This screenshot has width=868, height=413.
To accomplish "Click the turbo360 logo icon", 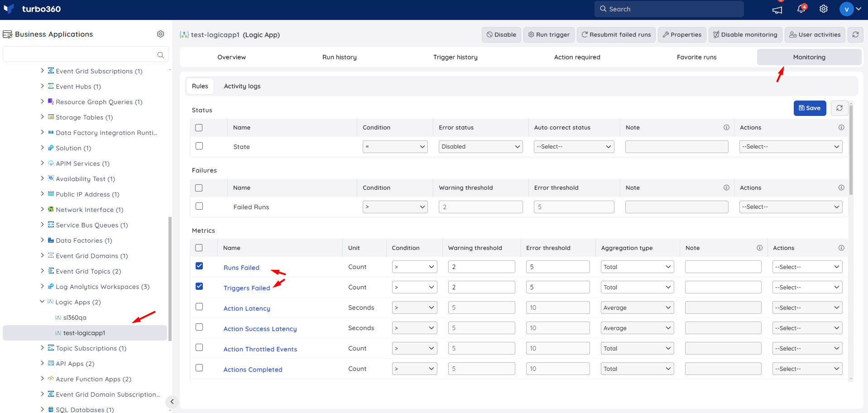I will pos(9,9).
